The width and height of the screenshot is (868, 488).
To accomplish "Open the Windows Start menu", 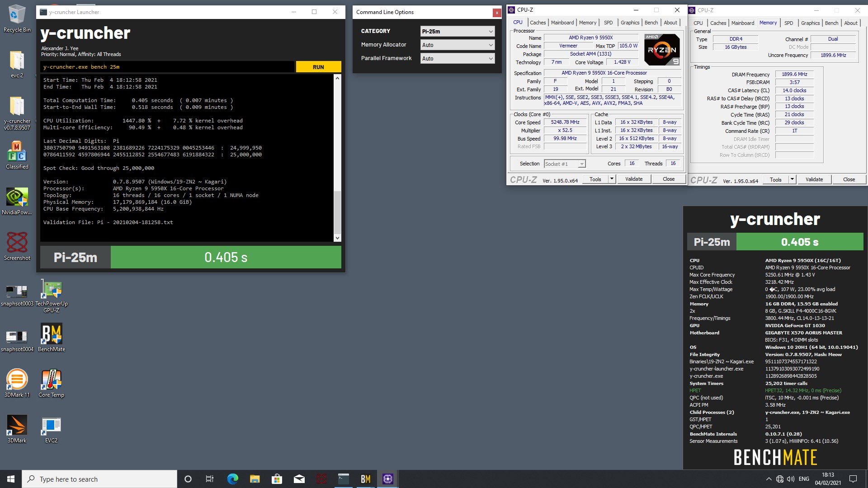I will click(11, 479).
